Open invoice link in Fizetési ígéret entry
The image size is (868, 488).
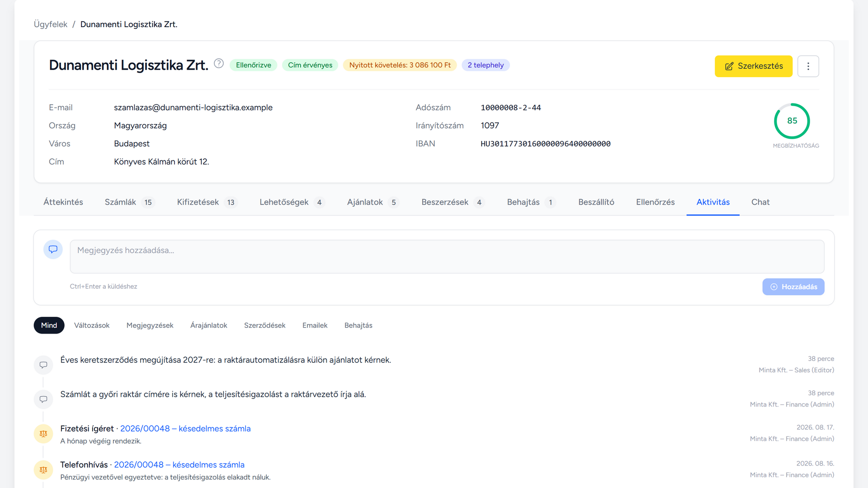click(185, 428)
